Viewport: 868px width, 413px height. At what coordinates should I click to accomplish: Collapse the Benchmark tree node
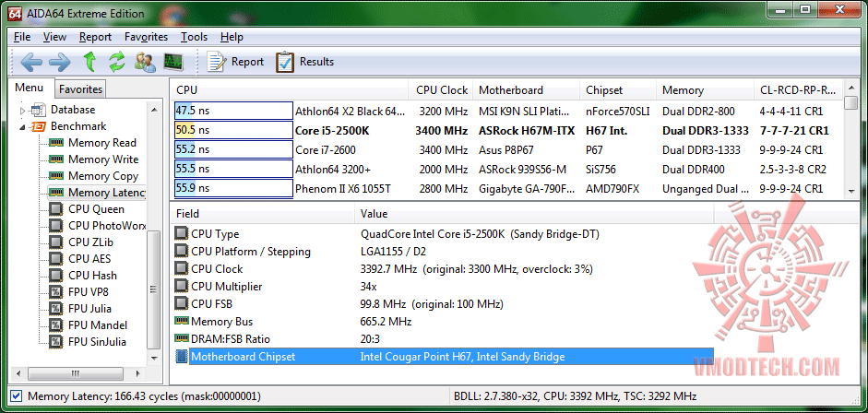click(x=23, y=127)
